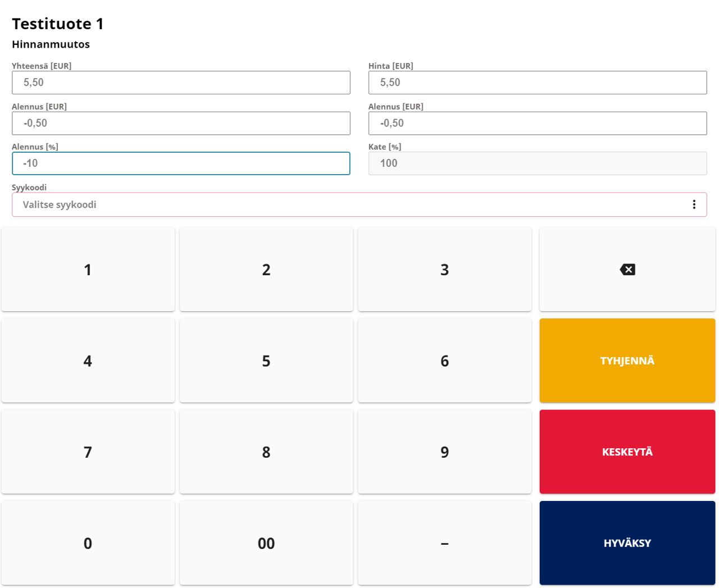
Task: Tap keypad digit 5
Action: (266, 361)
